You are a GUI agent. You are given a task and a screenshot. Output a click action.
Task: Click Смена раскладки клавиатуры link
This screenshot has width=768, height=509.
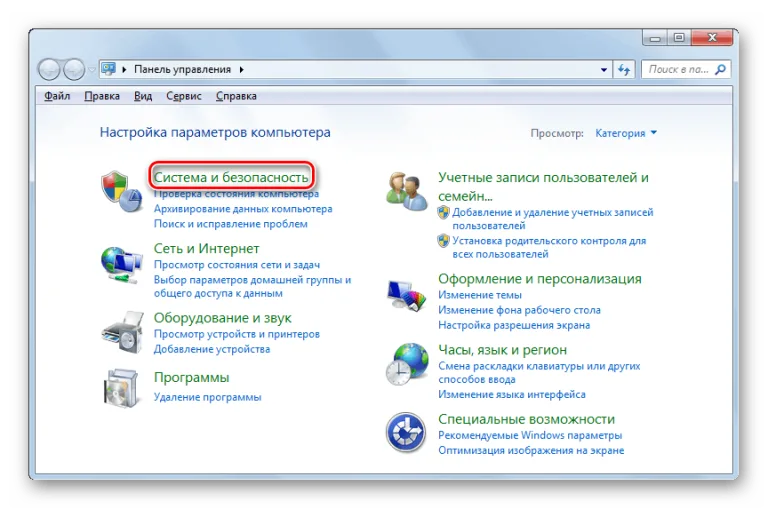(539, 372)
